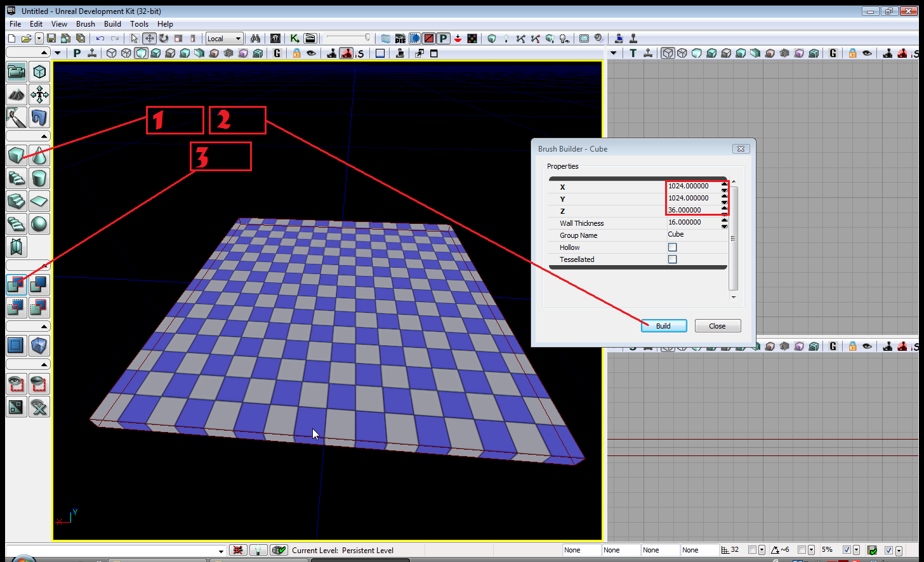This screenshot has height=562, width=924.
Task: Open the dropdown beside the Open folder icon
Action: 39,39
